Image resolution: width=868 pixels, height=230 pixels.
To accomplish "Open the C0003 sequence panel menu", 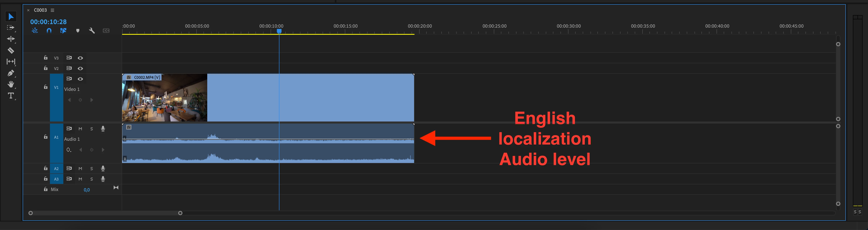I will click(53, 10).
